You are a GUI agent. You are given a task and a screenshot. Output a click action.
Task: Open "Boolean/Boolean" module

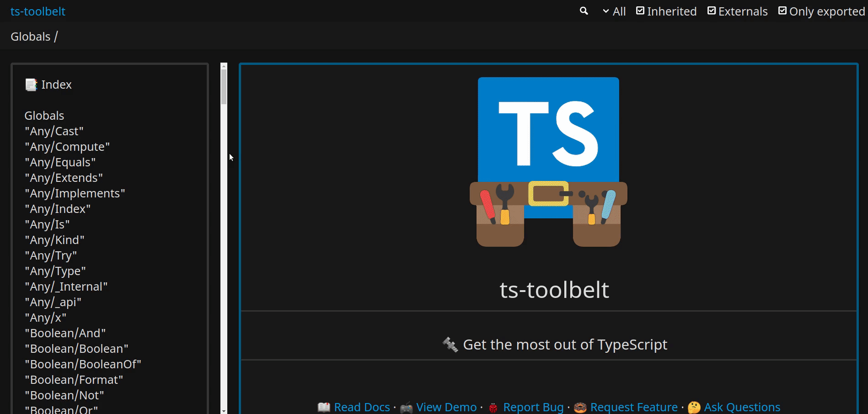point(77,349)
